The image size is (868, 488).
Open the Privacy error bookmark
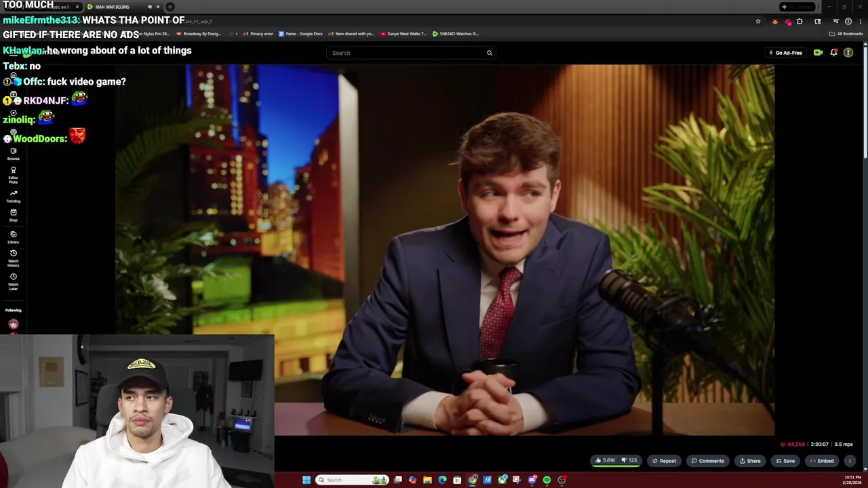click(x=258, y=34)
